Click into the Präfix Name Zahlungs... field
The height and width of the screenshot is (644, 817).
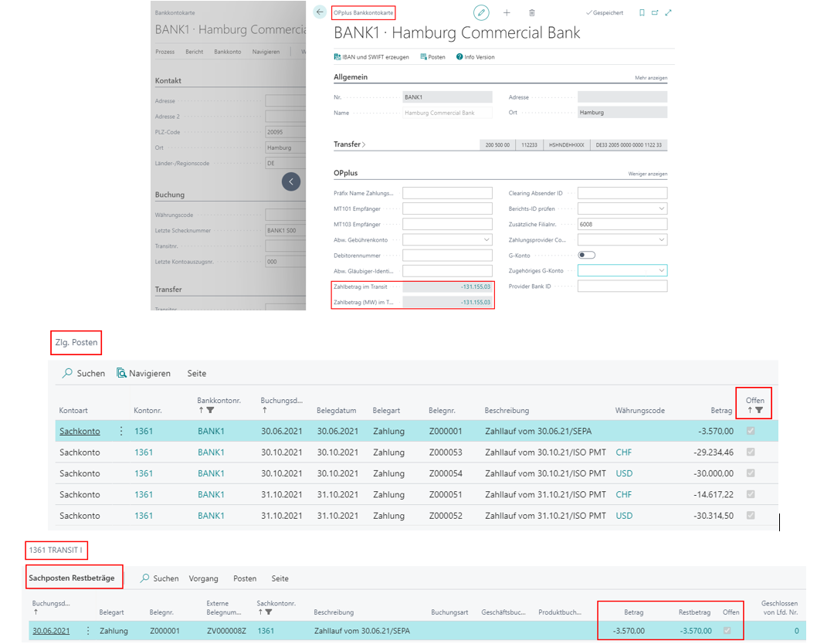pos(448,193)
